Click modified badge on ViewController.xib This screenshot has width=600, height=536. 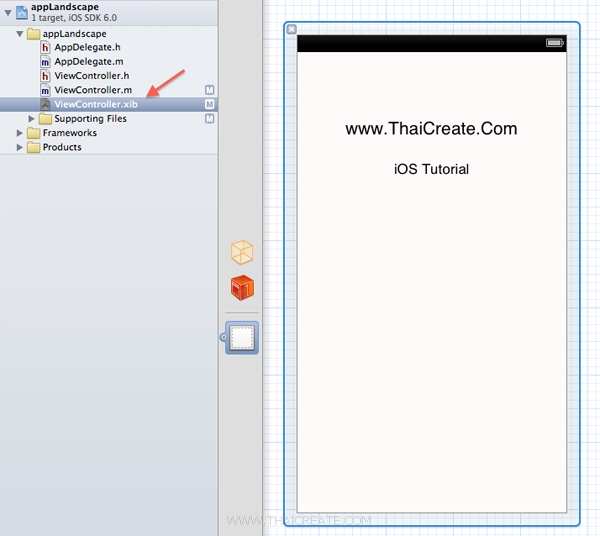(x=209, y=104)
